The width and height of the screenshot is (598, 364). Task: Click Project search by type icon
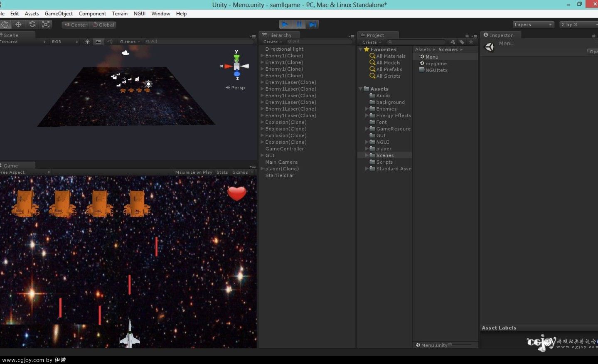click(453, 42)
